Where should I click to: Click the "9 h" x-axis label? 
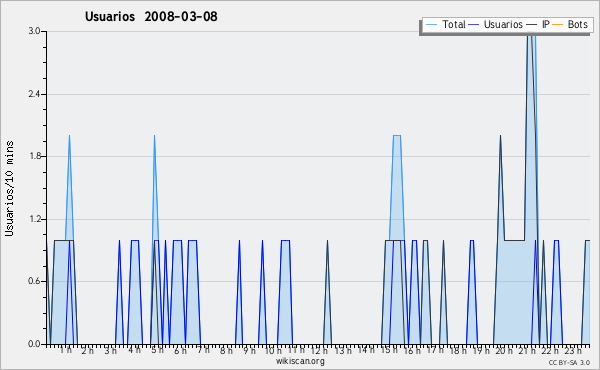tap(249, 350)
